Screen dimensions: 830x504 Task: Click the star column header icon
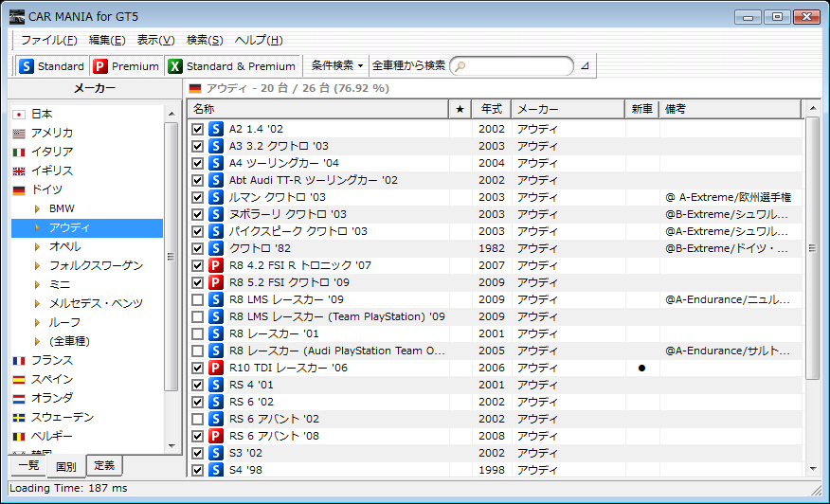coord(460,109)
